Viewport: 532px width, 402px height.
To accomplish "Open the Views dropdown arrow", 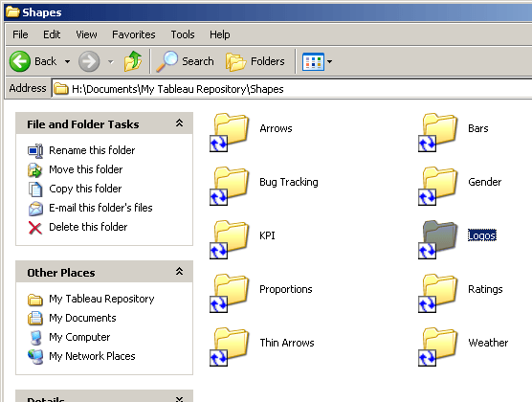I will click(329, 62).
